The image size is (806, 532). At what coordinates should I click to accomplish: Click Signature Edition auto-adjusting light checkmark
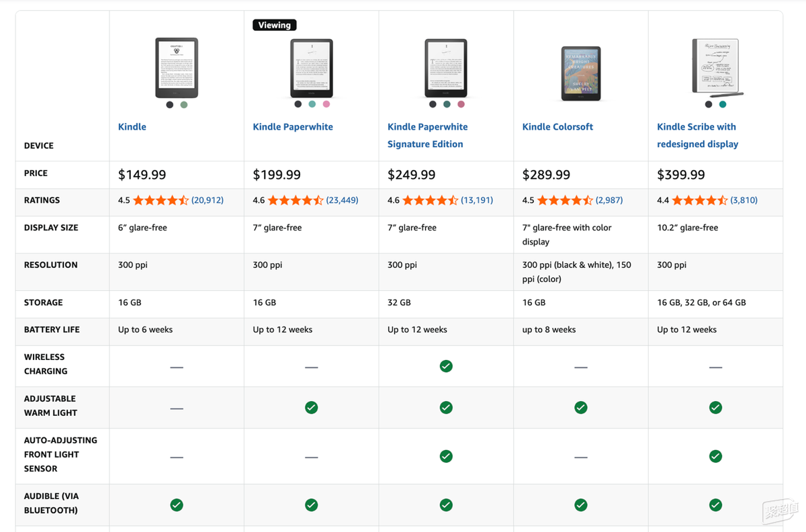[x=446, y=456]
